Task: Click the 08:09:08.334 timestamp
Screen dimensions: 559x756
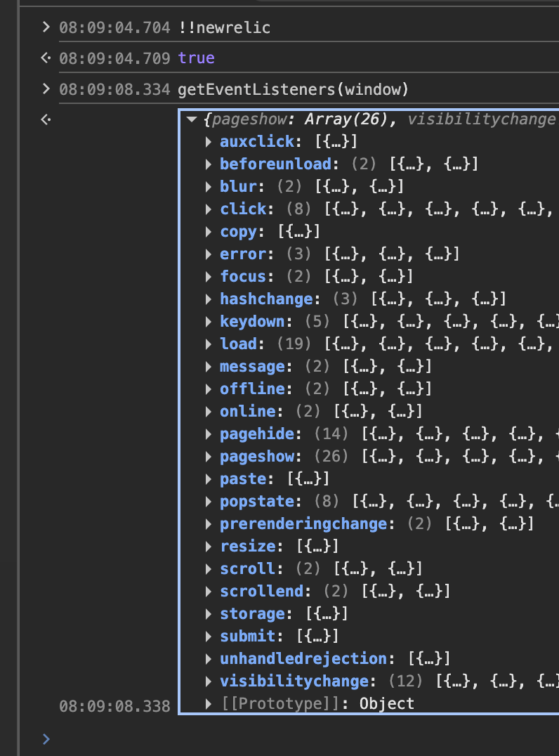Action: point(114,89)
